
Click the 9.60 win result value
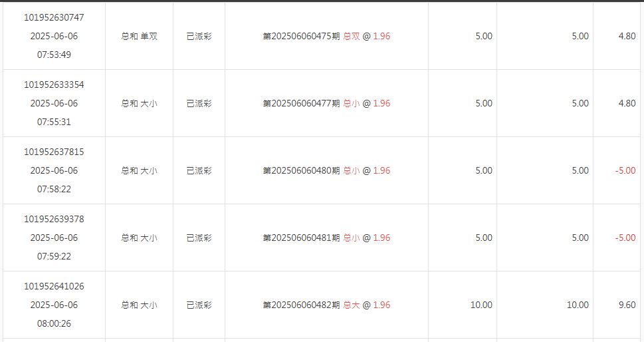tap(626, 305)
